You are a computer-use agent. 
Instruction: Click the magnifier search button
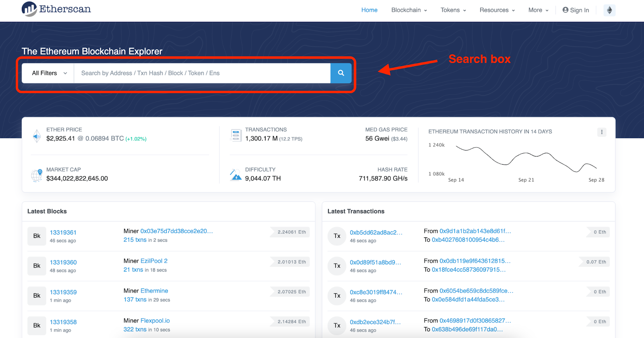pos(341,73)
